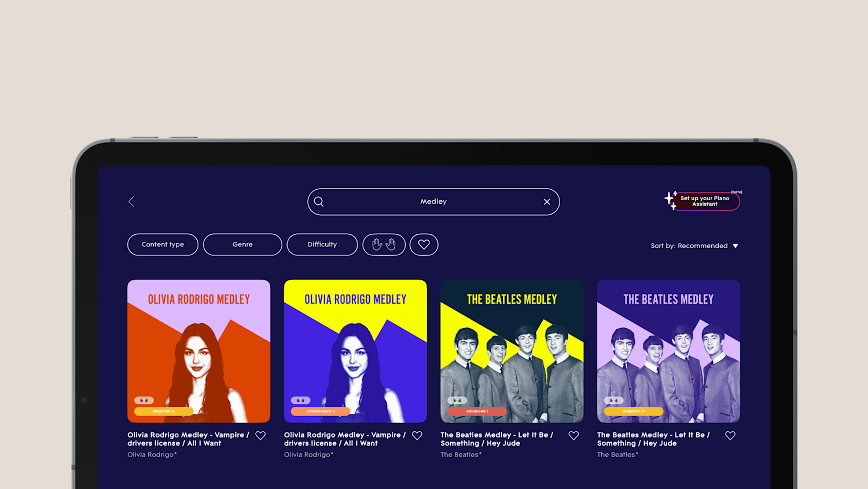Click artist name Olivia Rodrigo* under Intermediate II card
This screenshot has height=489, width=868.
309,455
